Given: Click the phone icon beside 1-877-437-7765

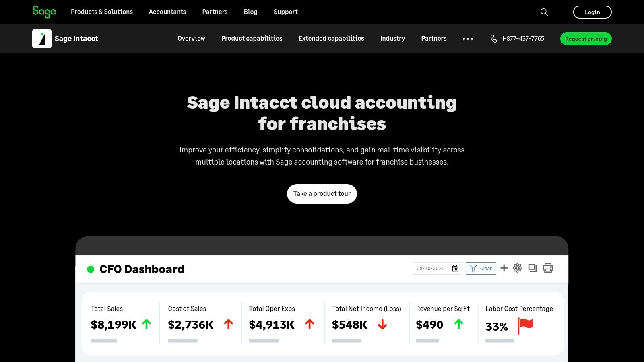Looking at the screenshot, I should (x=493, y=39).
